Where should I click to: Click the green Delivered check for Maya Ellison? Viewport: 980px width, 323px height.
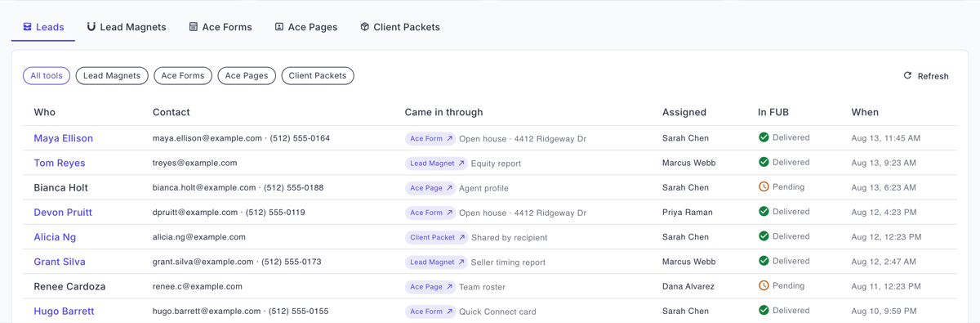764,137
